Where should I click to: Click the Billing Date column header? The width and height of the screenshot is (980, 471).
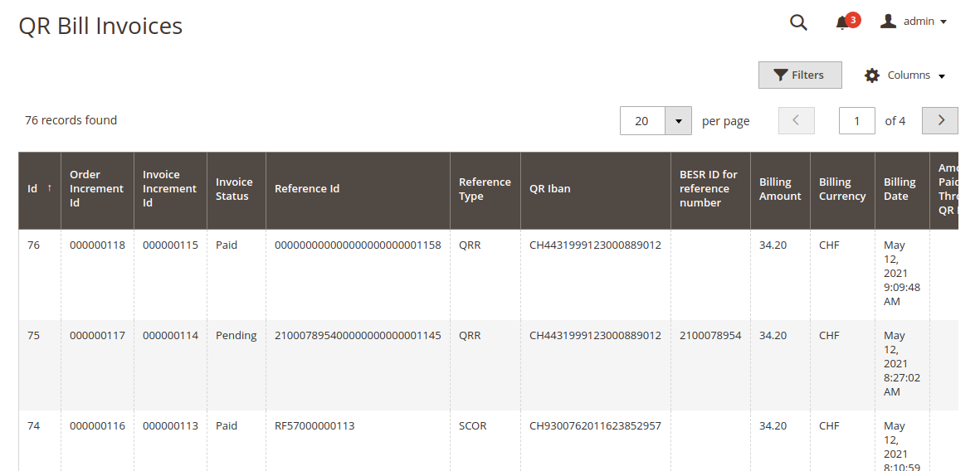900,189
